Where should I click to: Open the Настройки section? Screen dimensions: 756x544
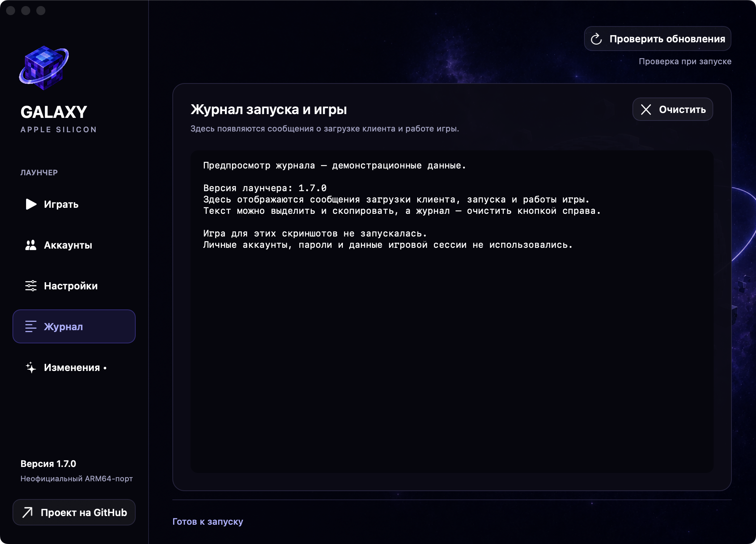pos(74,286)
